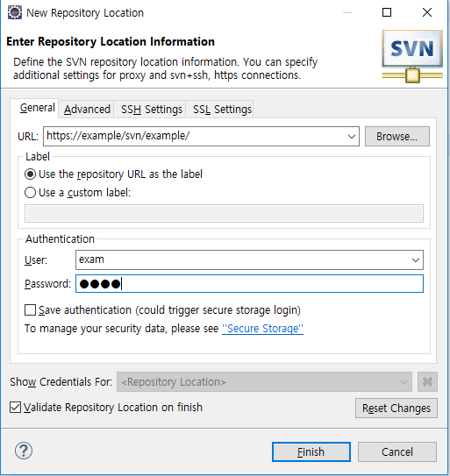
Task: Select 'Use a custom label' radio button
Action: [x=30, y=193]
